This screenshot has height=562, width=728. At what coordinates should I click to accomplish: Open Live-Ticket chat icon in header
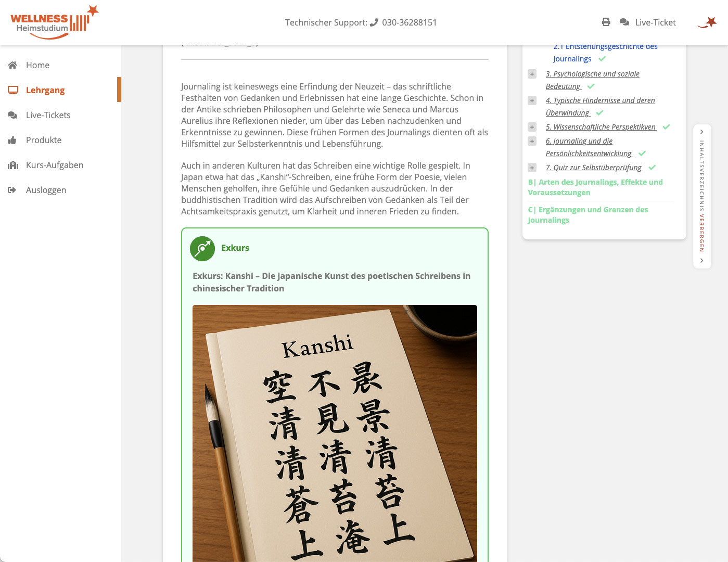(624, 22)
